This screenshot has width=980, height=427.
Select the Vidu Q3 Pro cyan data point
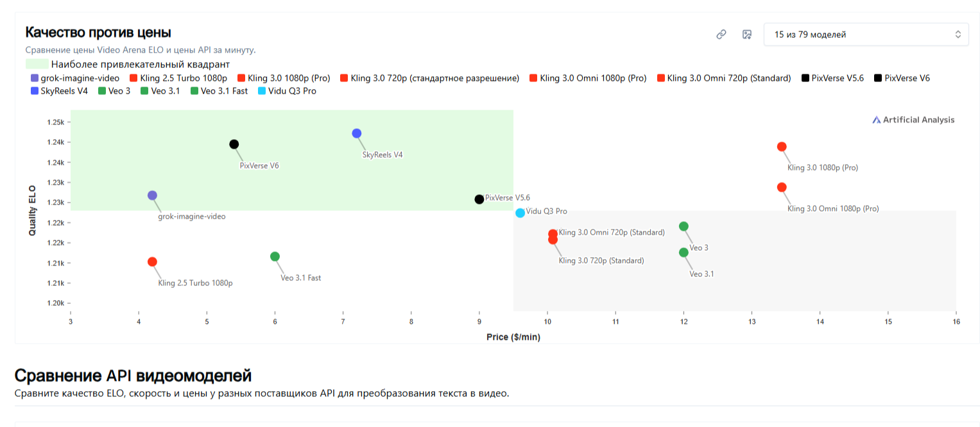tap(520, 213)
